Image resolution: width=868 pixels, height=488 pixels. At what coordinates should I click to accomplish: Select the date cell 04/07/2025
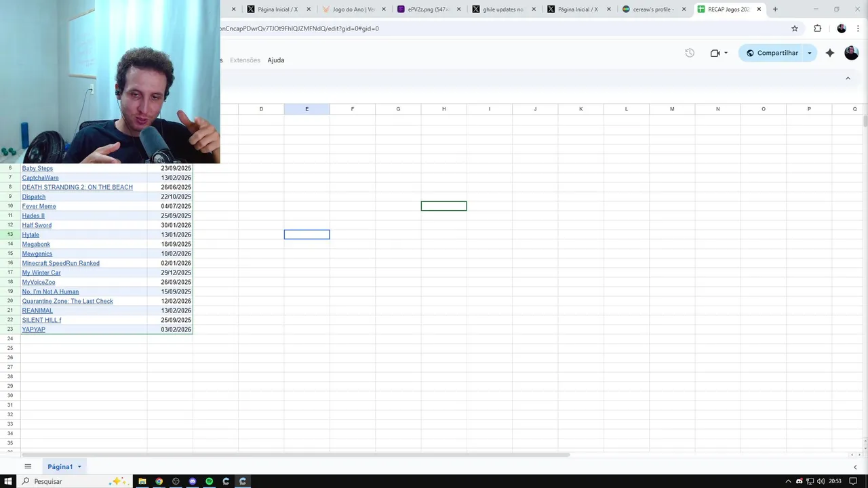(x=170, y=206)
